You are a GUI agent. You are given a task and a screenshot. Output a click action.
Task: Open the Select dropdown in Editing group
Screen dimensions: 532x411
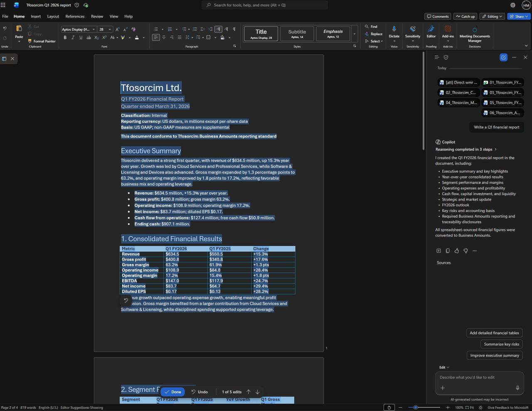click(374, 41)
